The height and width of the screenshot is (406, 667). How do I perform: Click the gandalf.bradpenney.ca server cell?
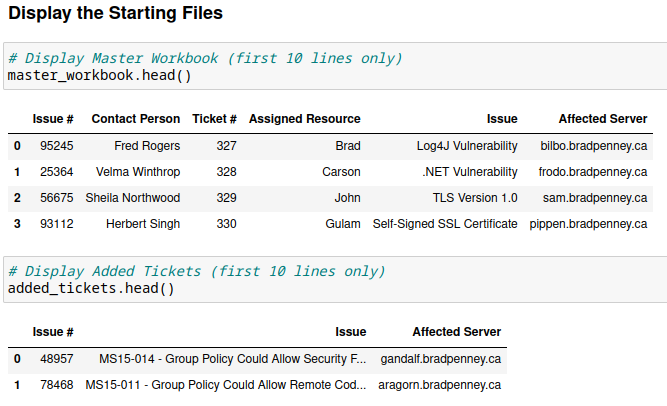(x=441, y=358)
